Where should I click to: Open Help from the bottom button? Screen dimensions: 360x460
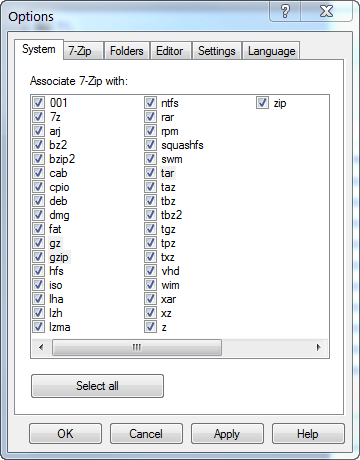[308, 434]
